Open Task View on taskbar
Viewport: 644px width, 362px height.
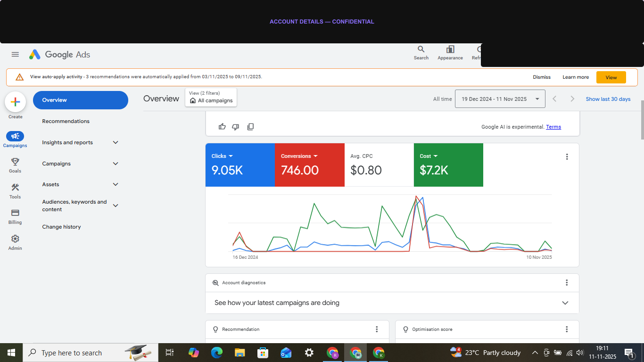click(x=170, y=353)
